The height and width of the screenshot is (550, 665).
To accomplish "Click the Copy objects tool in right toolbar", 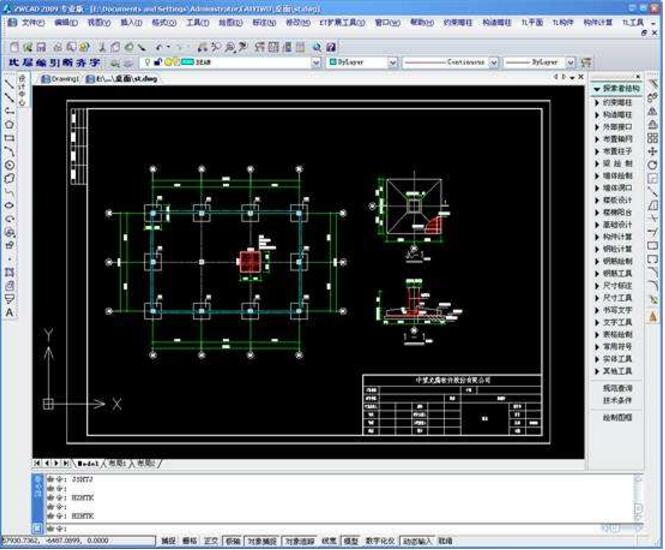I will 653,98.
